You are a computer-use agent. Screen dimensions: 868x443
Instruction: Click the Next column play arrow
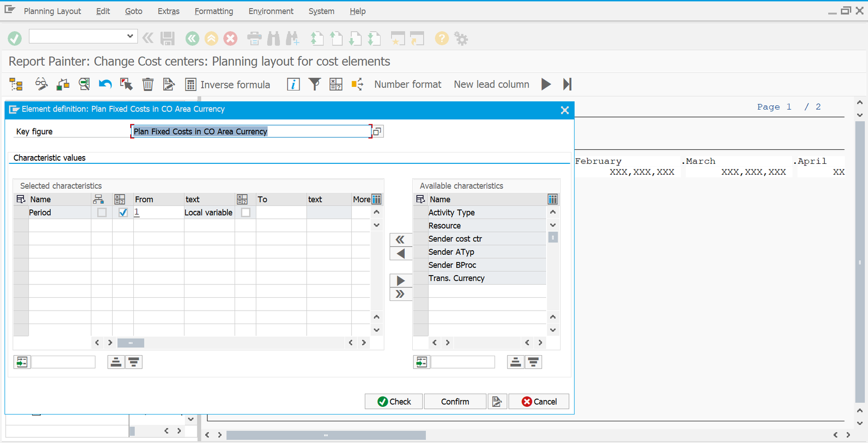click(546, 84)
